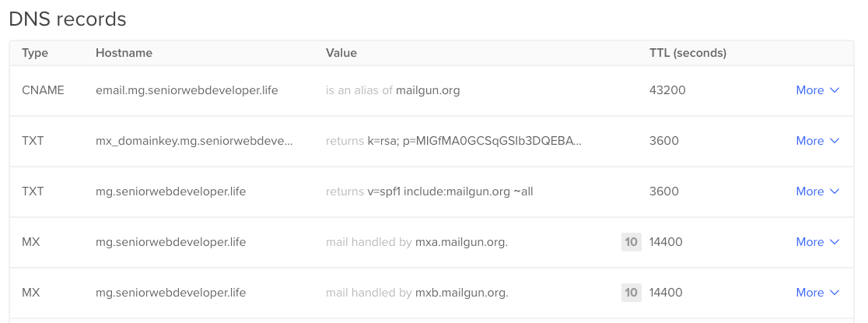Click truncated mx_domainkey hostname text
Screen dimensions: 868x323
coord(194,141)
